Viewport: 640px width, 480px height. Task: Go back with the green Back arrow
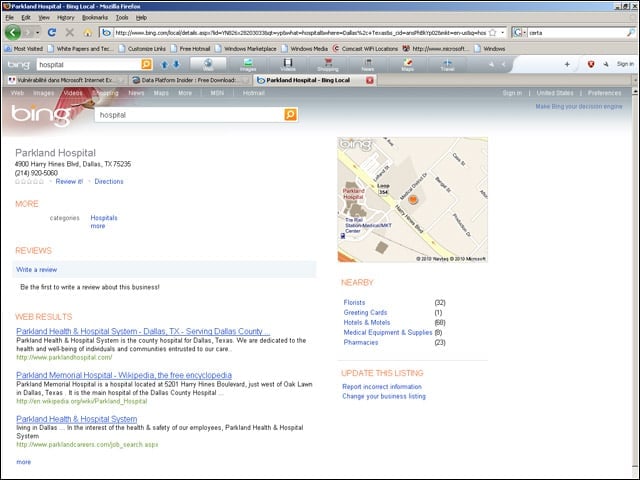click(x=13, y=32)
